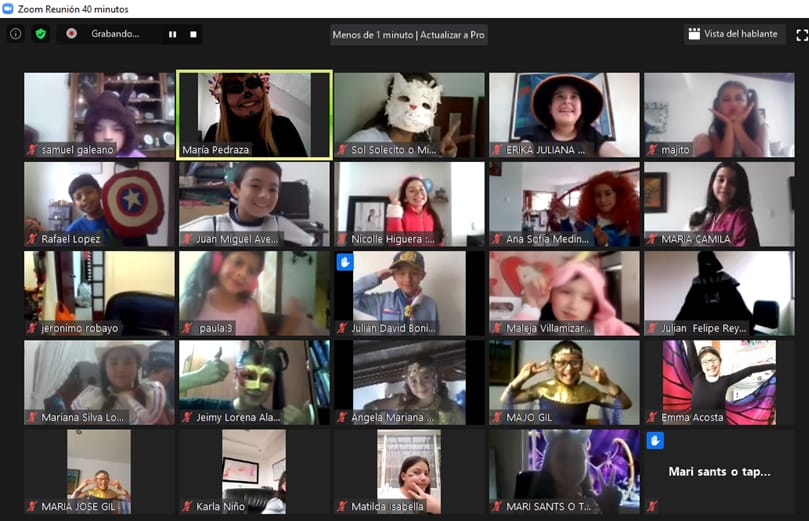The width and height of the screenshot is (809, 521).
Task: Select Matilda Isabella's video tile
Action: [409, 470]
